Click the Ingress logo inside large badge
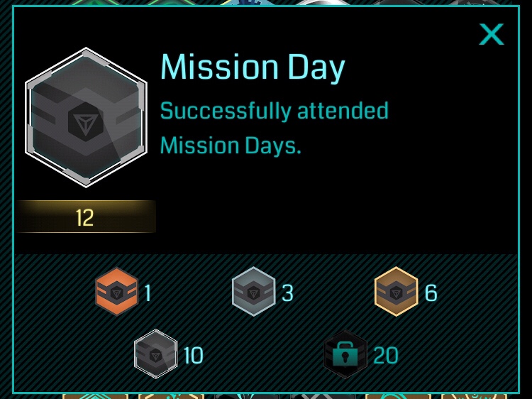 (x=86, y=122)
